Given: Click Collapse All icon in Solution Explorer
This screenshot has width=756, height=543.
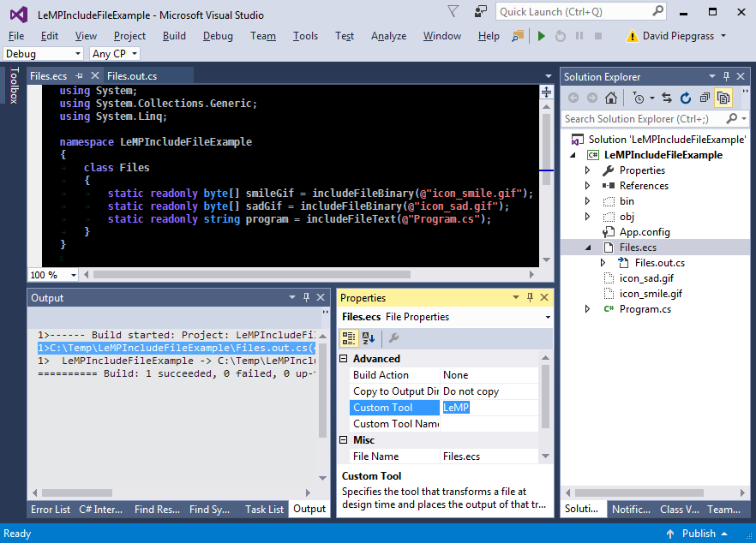Looking at the screenshot, I should click(705, 98).
